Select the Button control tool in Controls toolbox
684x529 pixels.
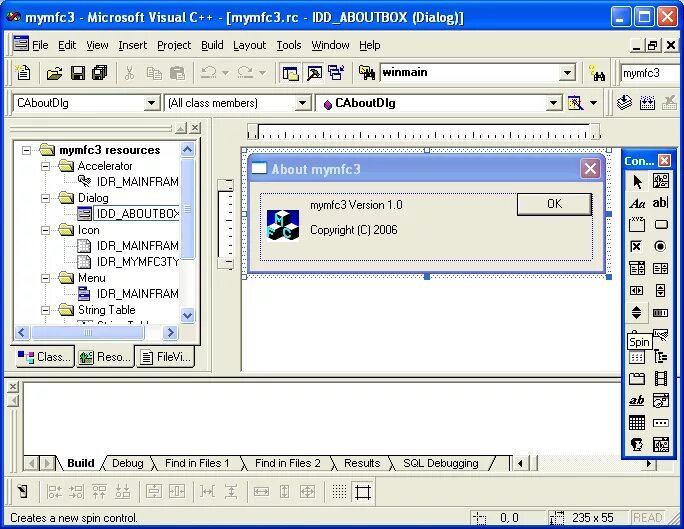pyautogui.click(x=660, y=225)
